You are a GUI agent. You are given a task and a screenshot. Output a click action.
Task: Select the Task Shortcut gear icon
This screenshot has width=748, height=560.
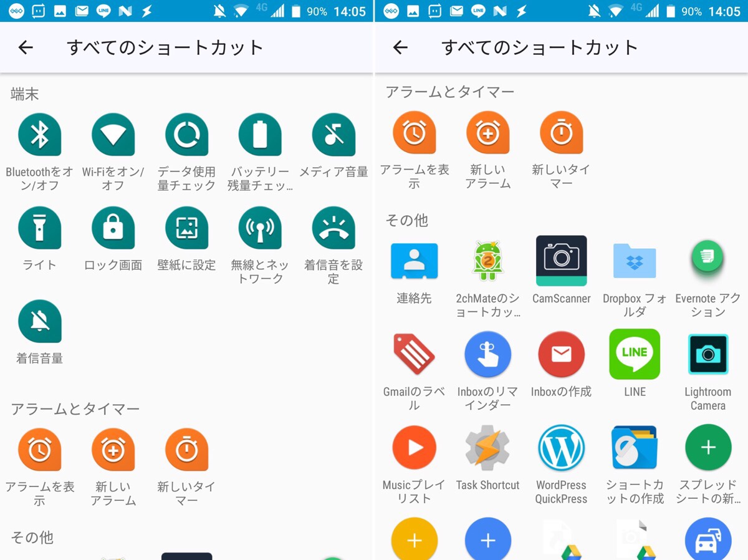click(x=488, y=448)
